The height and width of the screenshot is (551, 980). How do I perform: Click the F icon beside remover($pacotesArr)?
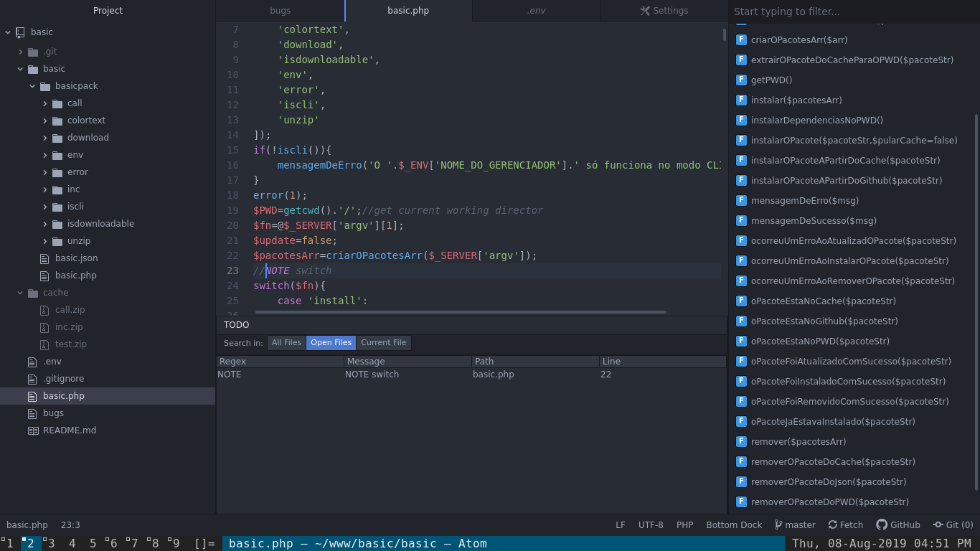(742, 442)
